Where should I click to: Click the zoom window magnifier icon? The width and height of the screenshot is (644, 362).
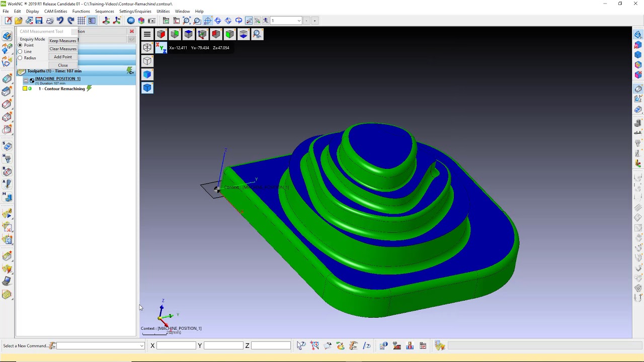[197, 21]
